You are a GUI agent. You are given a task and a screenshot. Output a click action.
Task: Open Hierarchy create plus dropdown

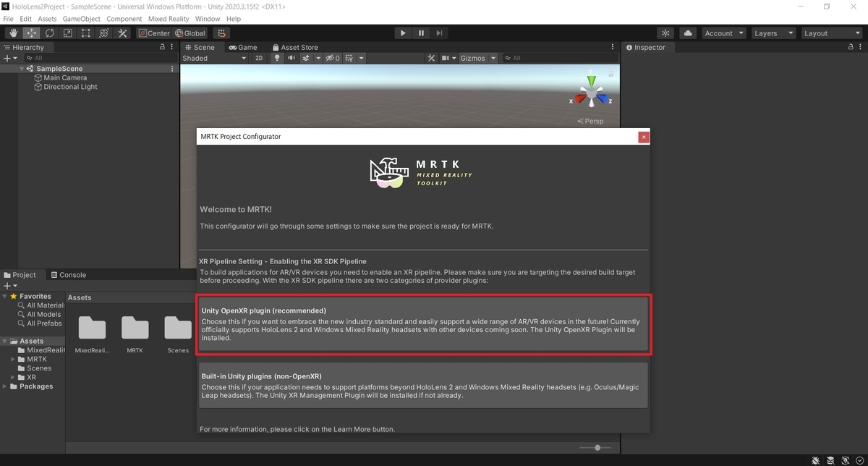pos(10,58)
